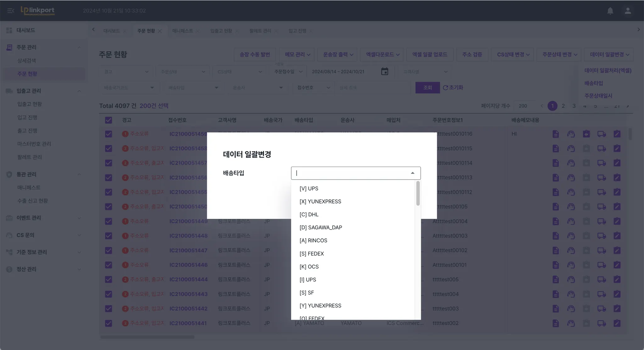Uncheck the row checkbox for IC2100051447
The image size is (644, 350).
[108, 250]
